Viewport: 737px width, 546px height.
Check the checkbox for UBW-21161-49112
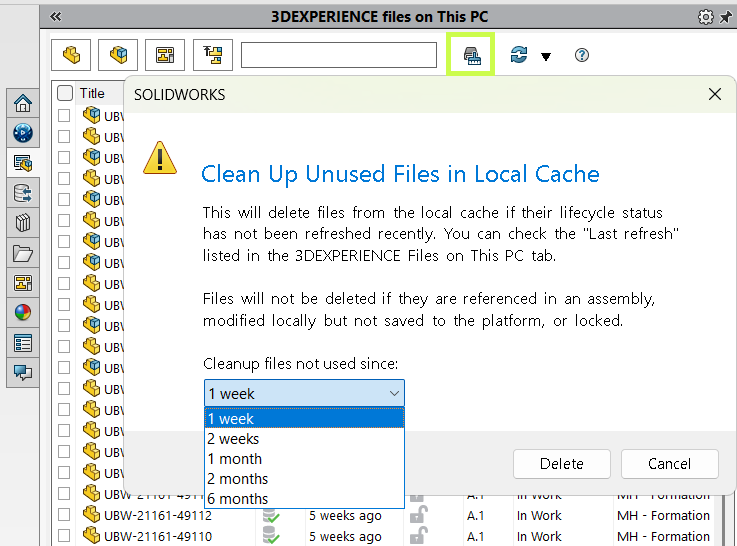click(x=64, y=515)
